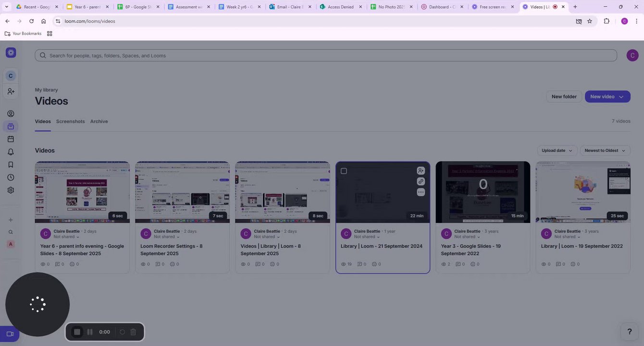Open the circular camera bubble preview
The image size is (644, 346).
point(37,304)
